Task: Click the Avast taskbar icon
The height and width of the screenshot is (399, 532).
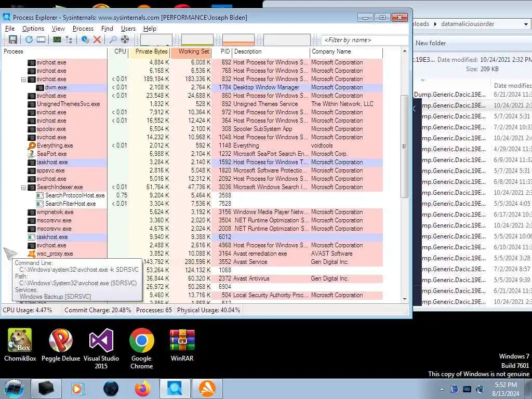Action: pyautogui.click(x=207, y=389)
